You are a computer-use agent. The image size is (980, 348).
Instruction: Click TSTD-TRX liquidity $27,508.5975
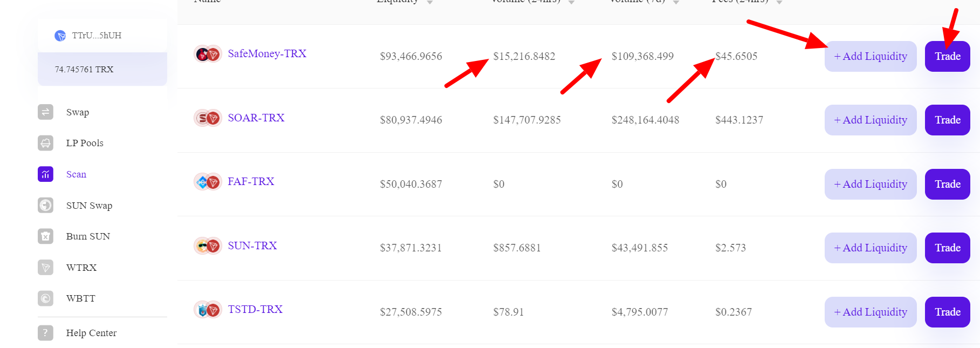pyautogui.click(x=411, y=312)
